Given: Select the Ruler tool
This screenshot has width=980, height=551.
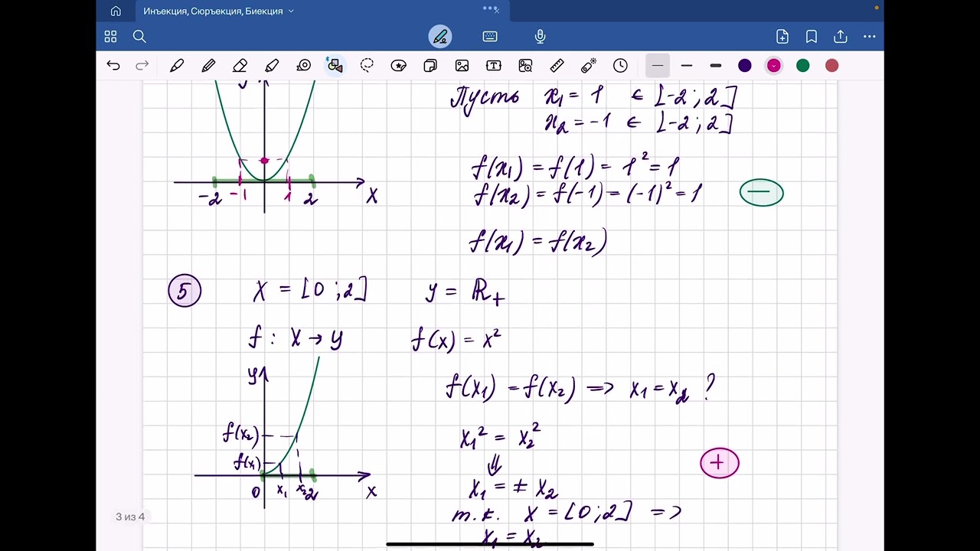Looking at the screenshot, I should pos(557,66).
